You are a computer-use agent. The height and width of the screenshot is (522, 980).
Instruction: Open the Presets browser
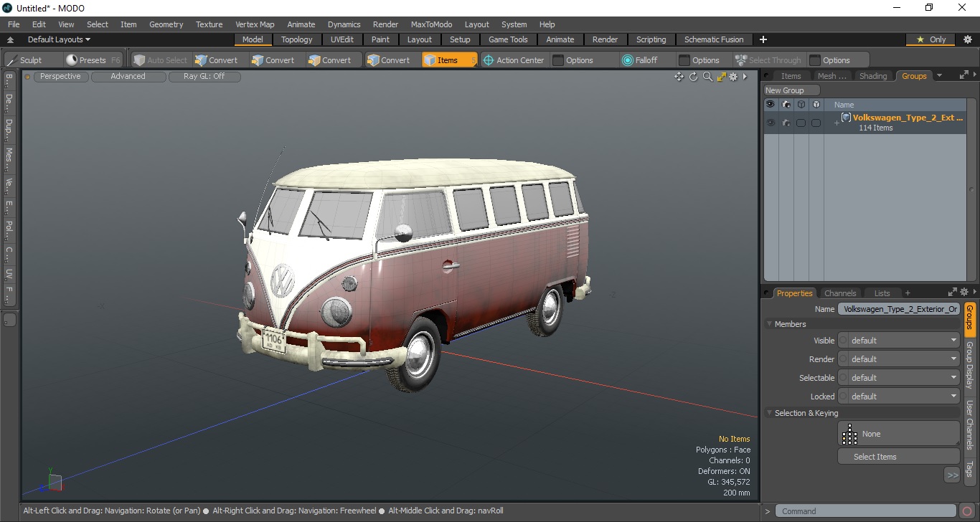tap(93, 60)
